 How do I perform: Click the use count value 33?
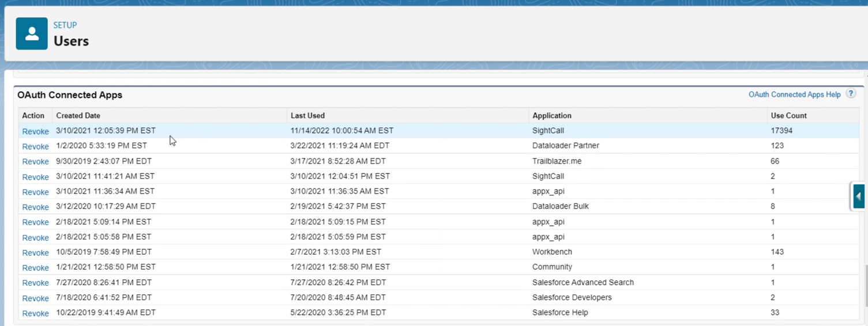point(775,312)
